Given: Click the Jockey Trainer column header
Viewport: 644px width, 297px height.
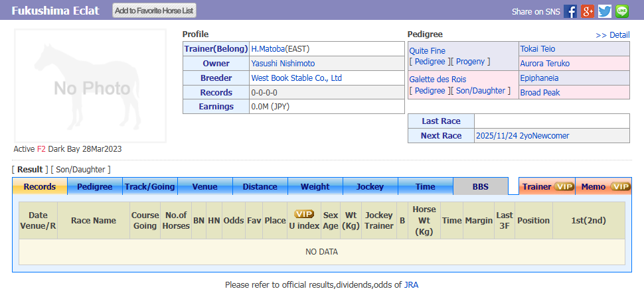Looking at the screenshot, I should pyautogui.click(x=379, y=220).
